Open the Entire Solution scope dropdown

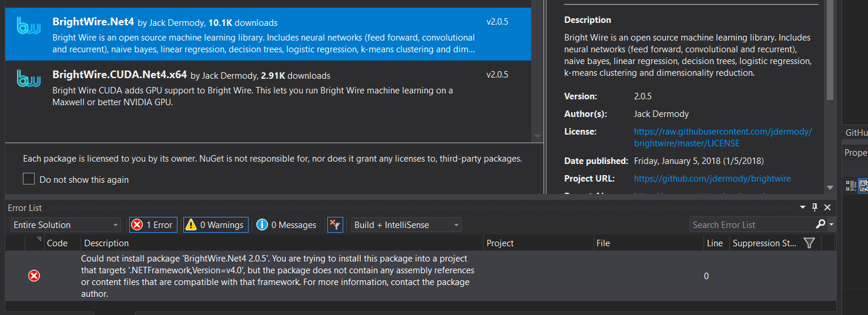(x=66, y=224)
